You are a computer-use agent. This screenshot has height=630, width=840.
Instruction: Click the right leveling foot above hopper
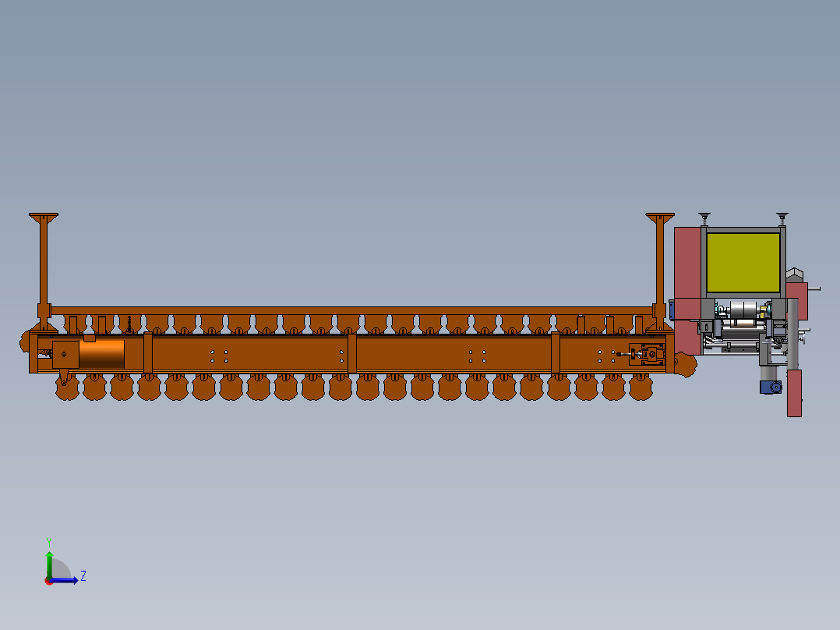[x=782, y=218]
